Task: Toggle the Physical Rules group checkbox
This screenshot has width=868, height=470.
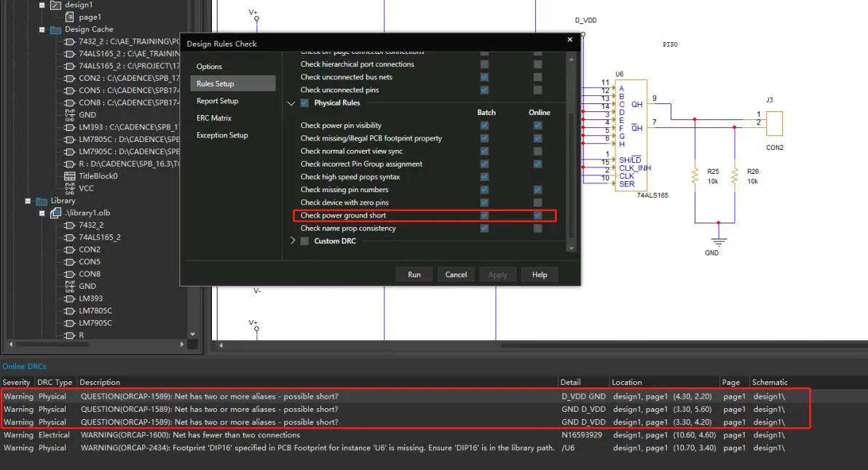Action: pyautogui.click(x=304, y=103)
